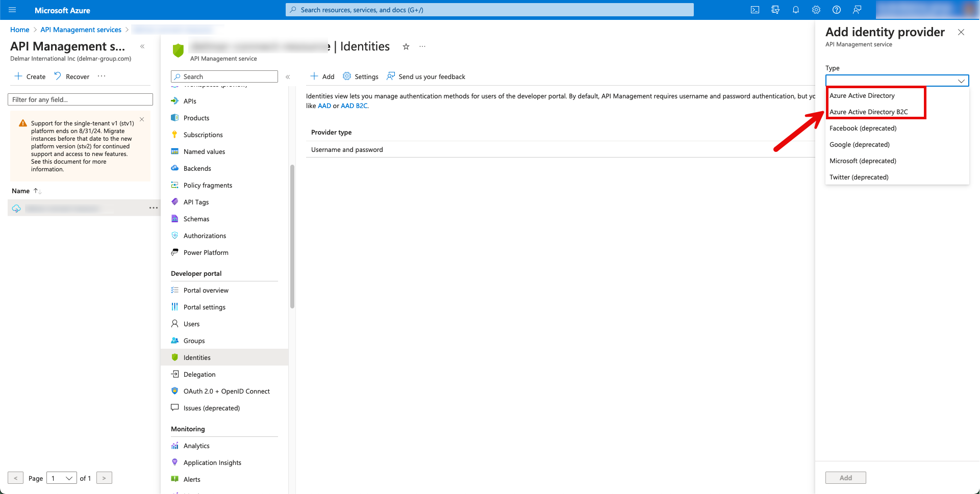Open Issues (deprecated) in the menu
The height and width of the screenshot is (494, 980).
coord(224,408)
